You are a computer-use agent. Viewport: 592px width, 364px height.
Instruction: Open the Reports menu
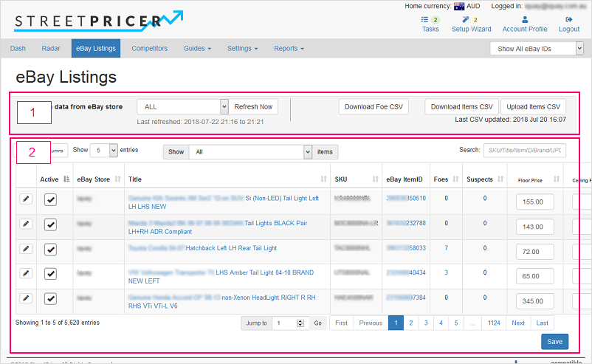pos(289,49)
